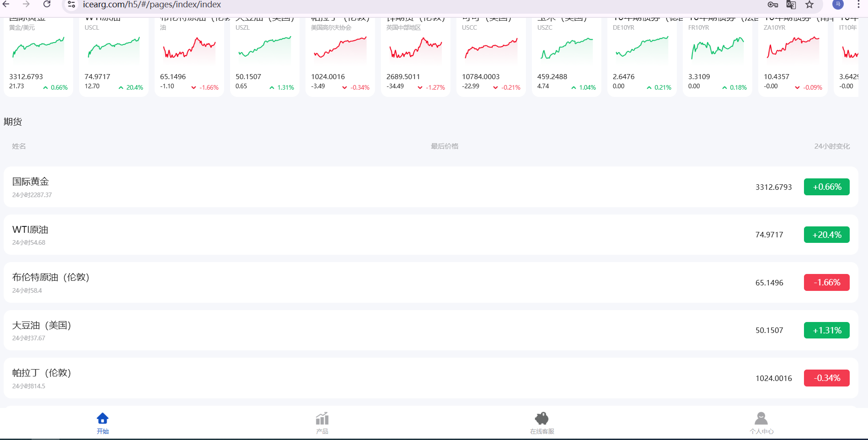Viewport: 868px width, 440px height.
Task: Open the USCC cocoa chart card
Action: coord(491,55)
